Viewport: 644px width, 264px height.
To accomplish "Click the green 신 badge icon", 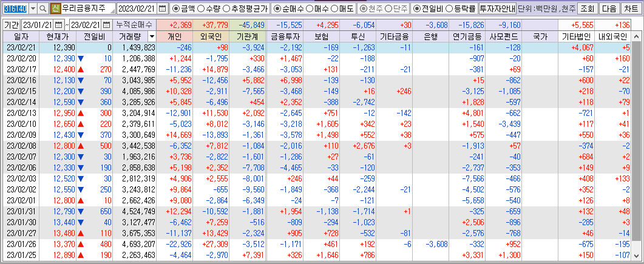I will 55,8.
